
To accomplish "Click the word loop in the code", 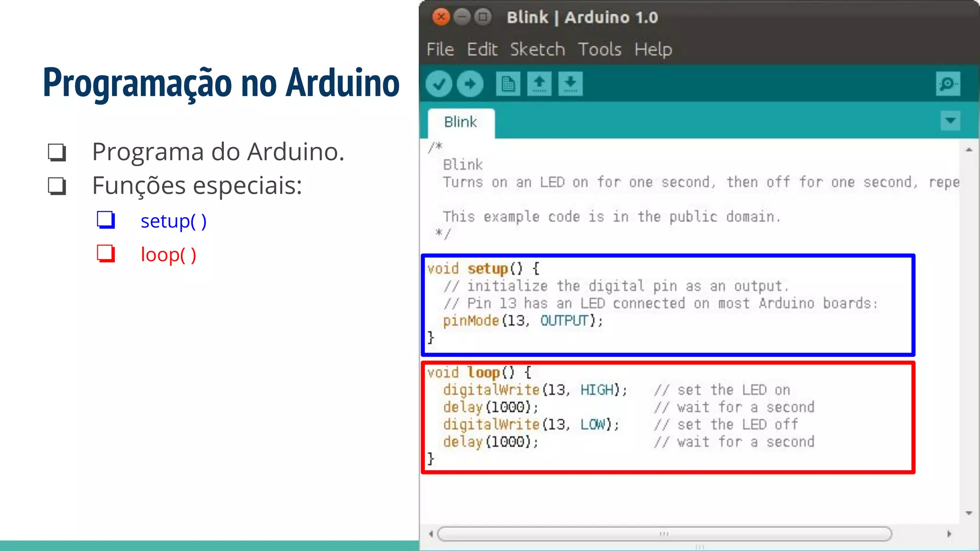I will (x=483, y=373).
